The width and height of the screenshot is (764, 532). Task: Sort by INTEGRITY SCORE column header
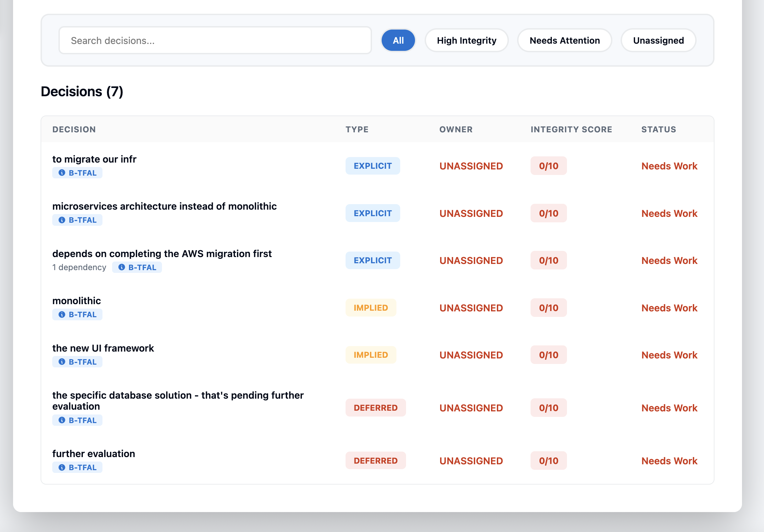(x=571, y=130)
